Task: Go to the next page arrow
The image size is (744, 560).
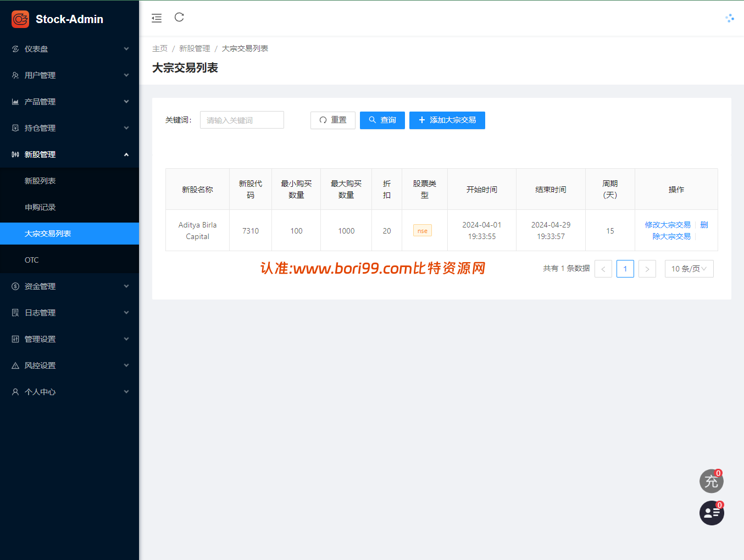Action: coord(647,269)
